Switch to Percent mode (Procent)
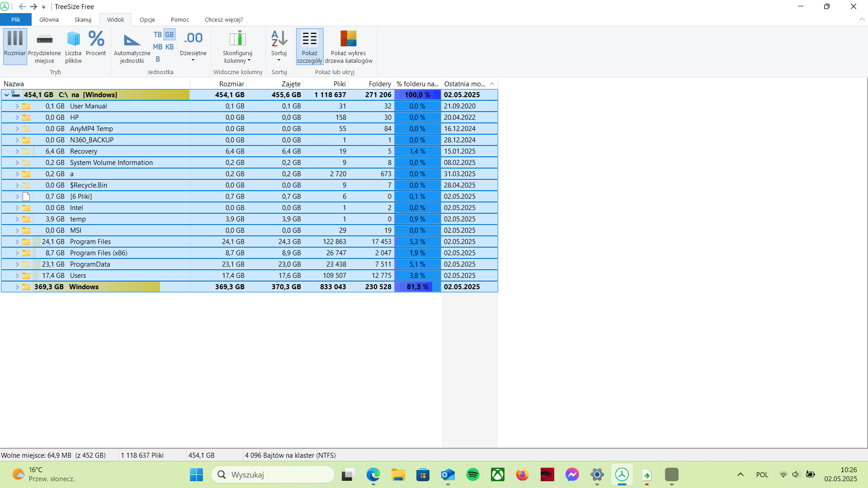Screen dimensions: 868x488 [96, 44]
